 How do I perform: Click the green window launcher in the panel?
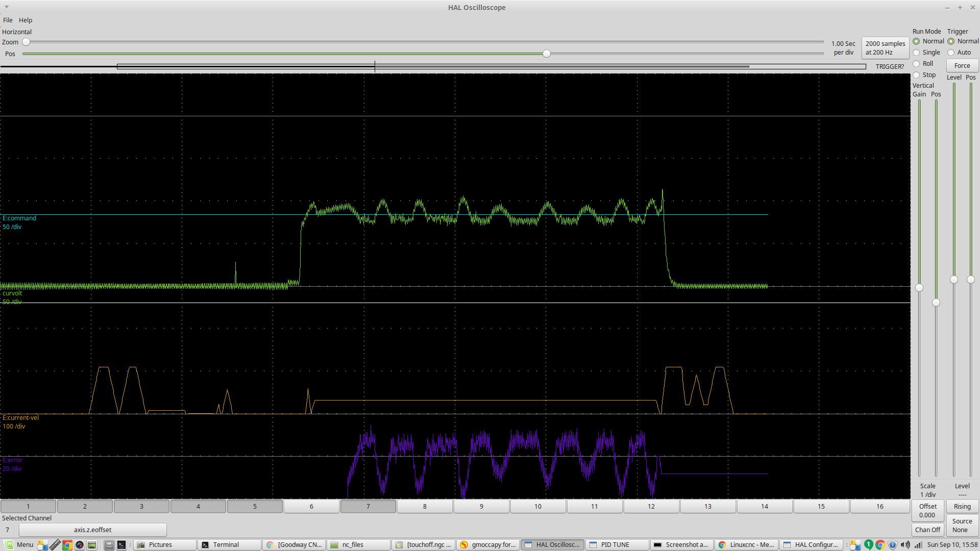[x=92, y=545]
